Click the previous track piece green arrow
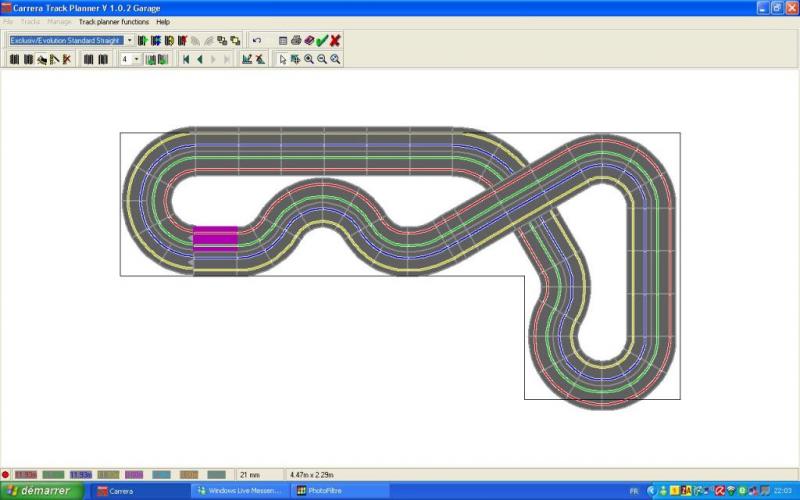This screenshot has height=500, width=800. tap(199, 60)
